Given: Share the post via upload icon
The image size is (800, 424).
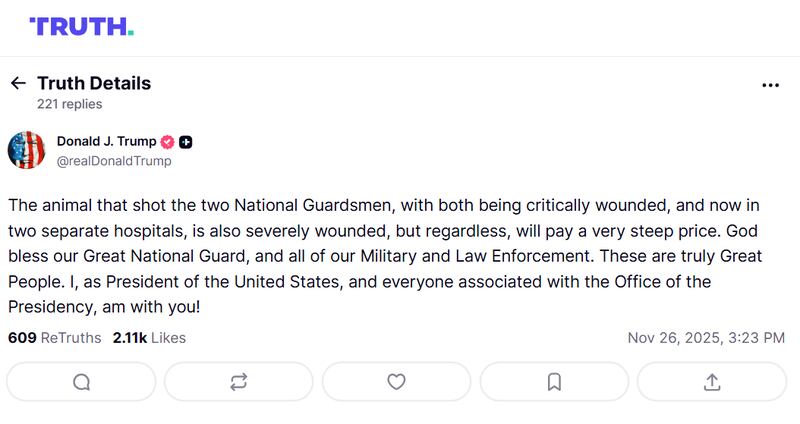Looking at the screenshot, I should click(712, 381).
